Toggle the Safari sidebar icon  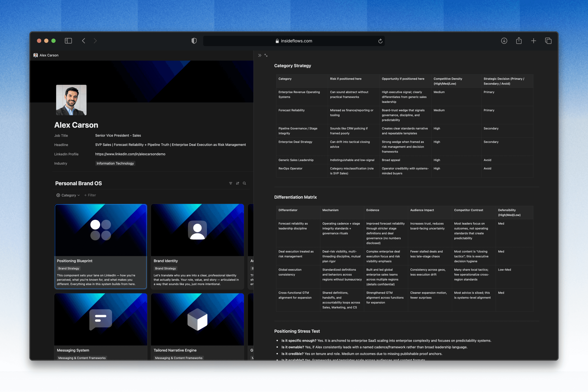point(68,41)
